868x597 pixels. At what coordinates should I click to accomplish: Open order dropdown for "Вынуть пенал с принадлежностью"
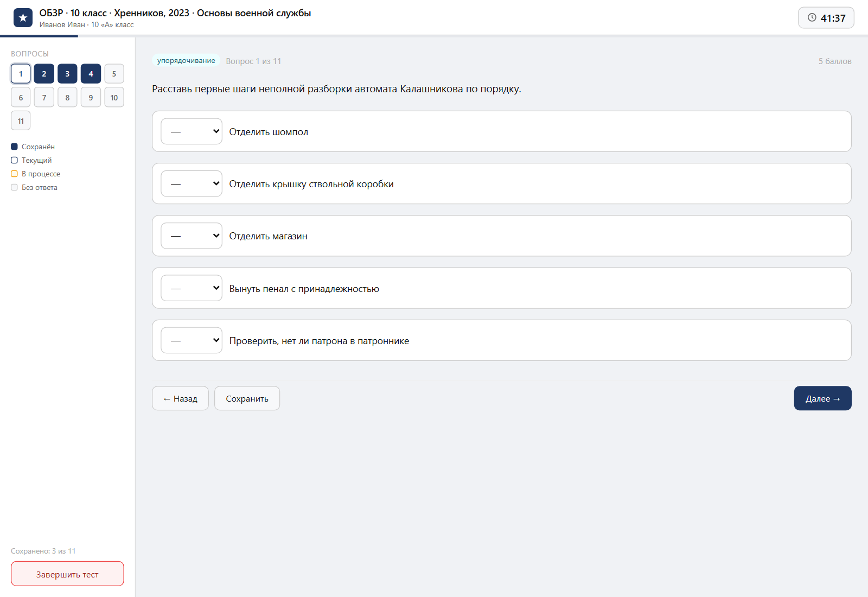[x=192, y=288]
